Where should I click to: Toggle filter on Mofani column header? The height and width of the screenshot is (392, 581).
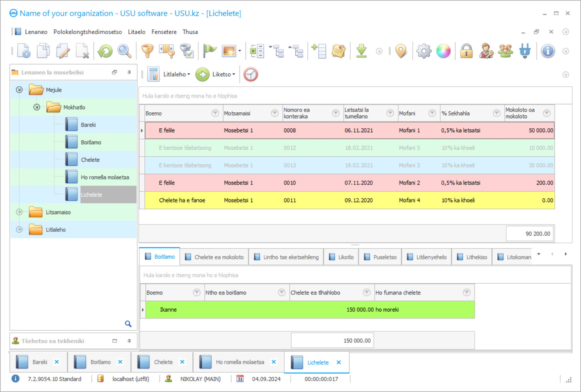(x=432, y=113)
